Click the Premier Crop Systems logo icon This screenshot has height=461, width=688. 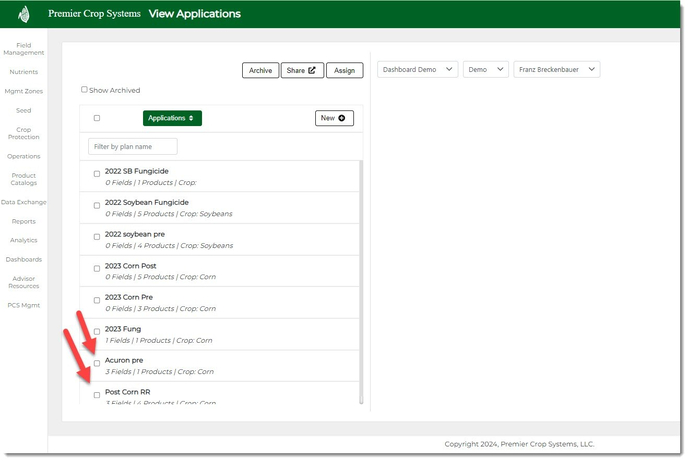click(24, 14)
